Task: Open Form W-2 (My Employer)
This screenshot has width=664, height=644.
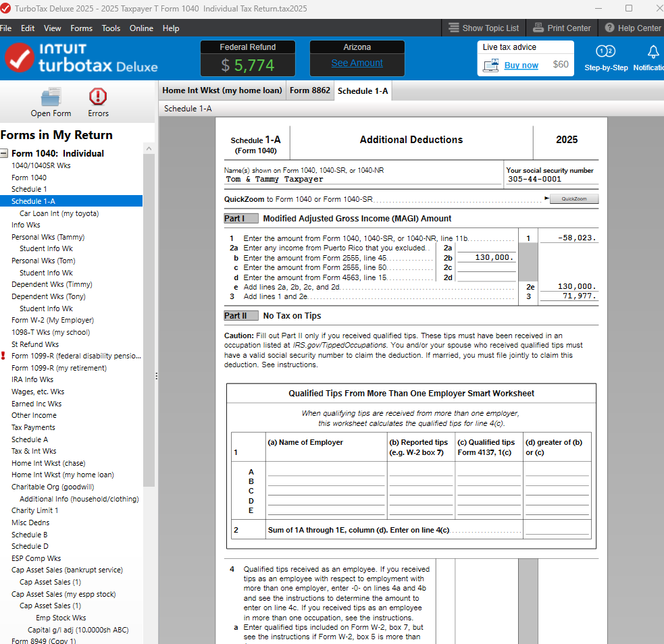Action: tap(53, 320)
